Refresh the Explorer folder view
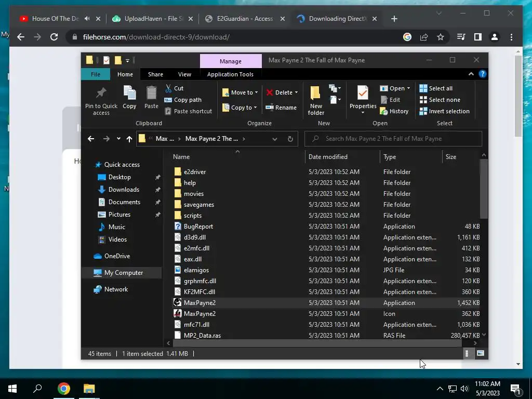This screenshot has height=399, width=532. [290, 139]
